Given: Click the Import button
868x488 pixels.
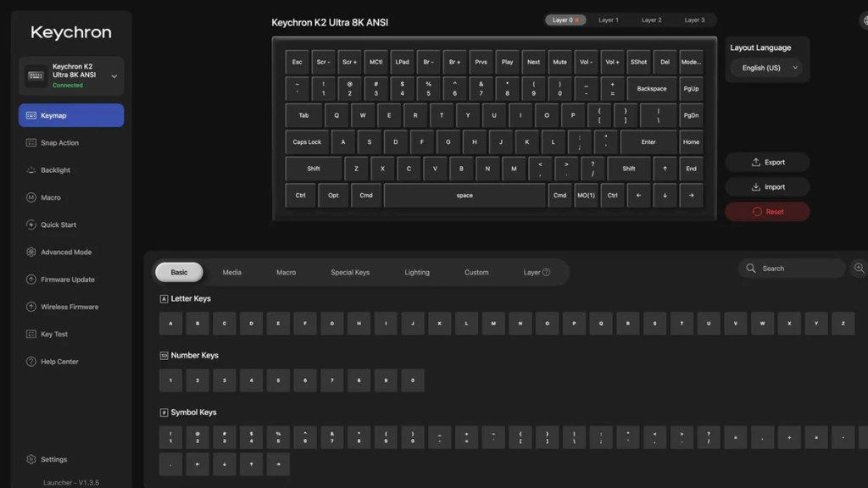Looking at the screenshot, I should pos(767,187).
